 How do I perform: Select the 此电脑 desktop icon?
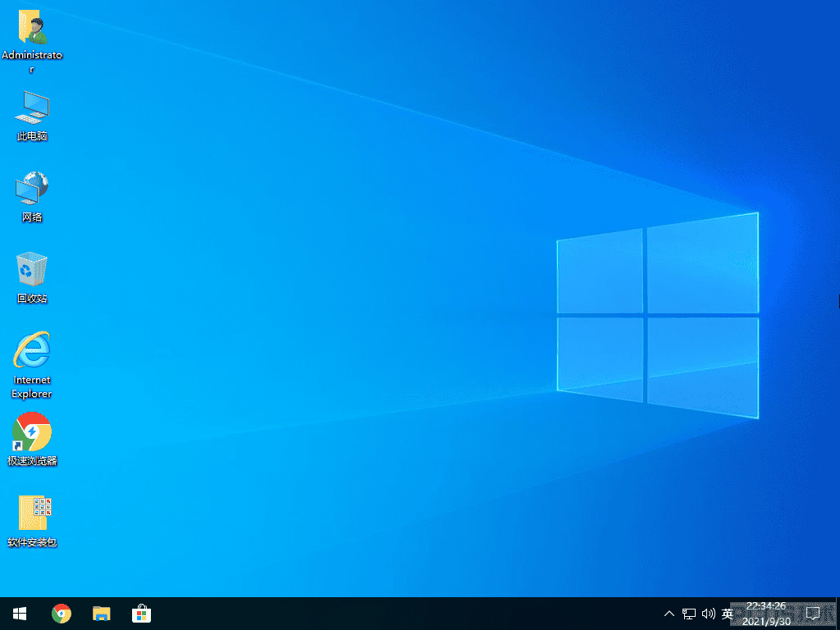(x=32, y=116)
